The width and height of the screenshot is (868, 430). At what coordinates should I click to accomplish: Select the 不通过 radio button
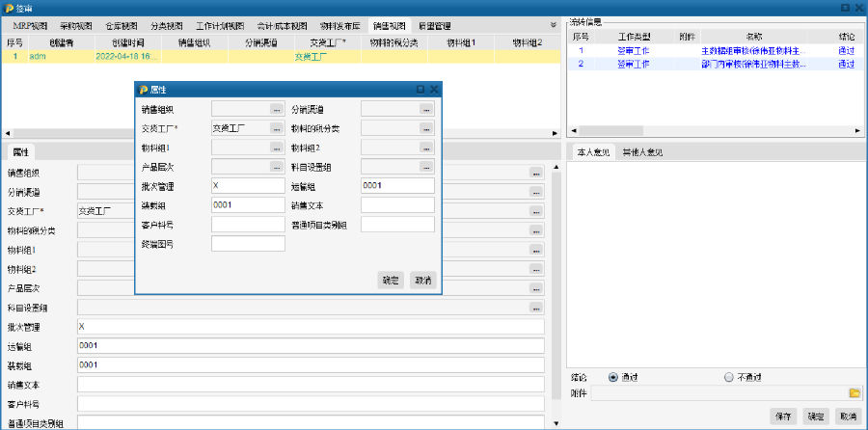pos(728,377)
